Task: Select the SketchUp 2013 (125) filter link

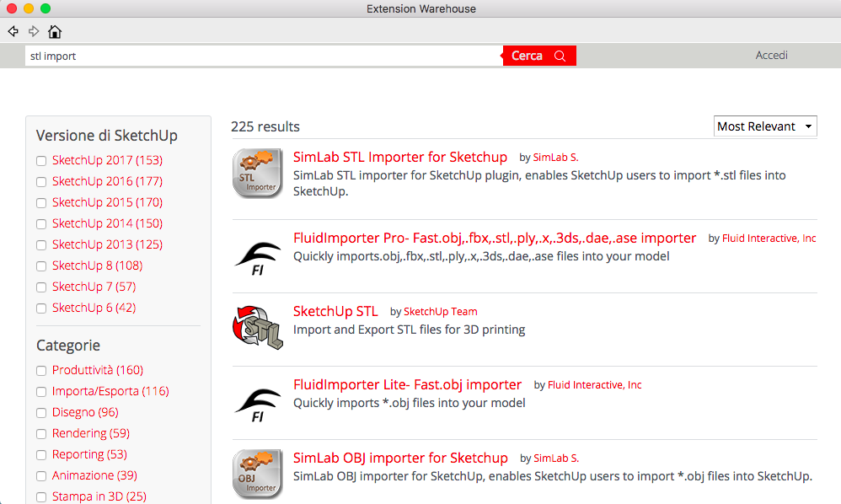Action: pyautogui.click(x=107, y=244)
